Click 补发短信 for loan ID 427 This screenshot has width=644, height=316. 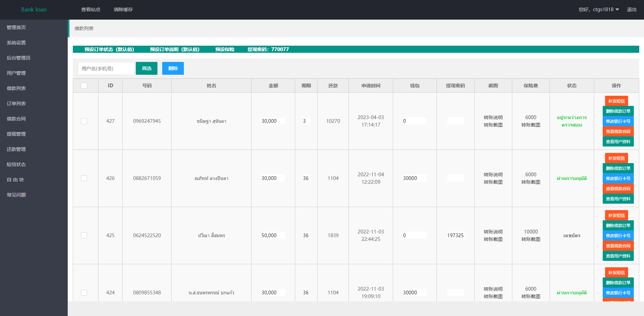tap(616, 101)
